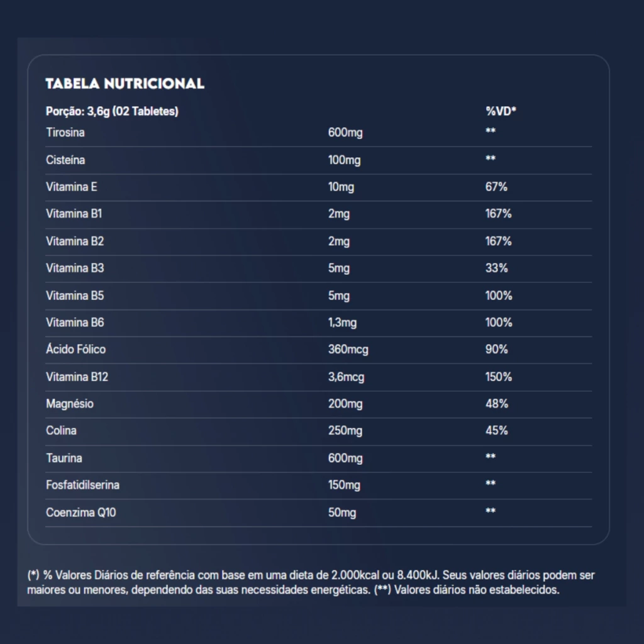Click the TABELA NUTRICIONAL heading
Viewport: 644px width, 644px height.
pyautogui.click(x=125, y=84)
